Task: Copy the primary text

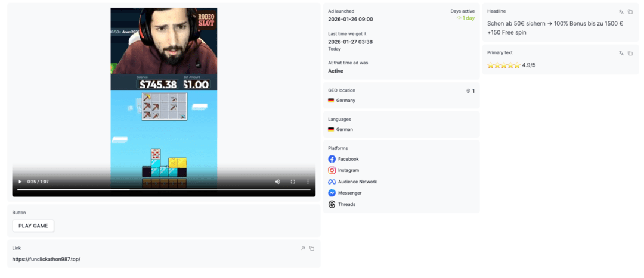Action: (630, 53)
